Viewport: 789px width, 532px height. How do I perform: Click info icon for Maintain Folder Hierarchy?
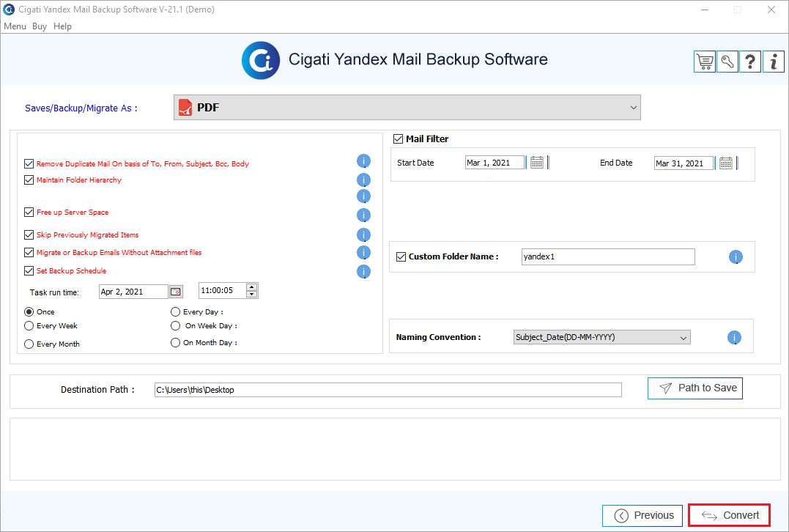(x=364, y=180)
